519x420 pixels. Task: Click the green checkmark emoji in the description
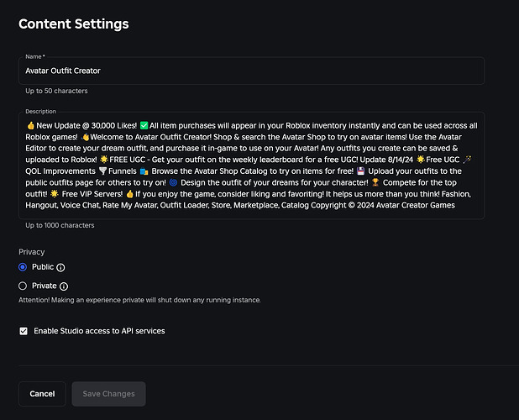[x=144, y=125]
